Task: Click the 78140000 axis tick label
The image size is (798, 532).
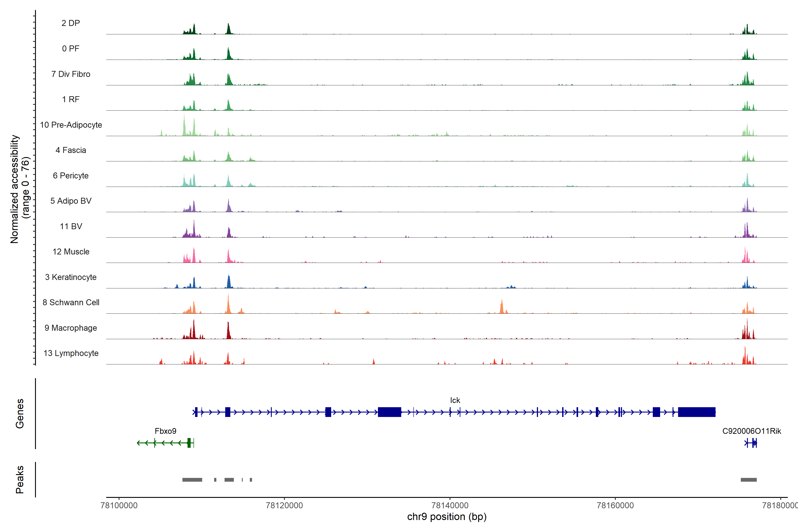Action: 450,506
